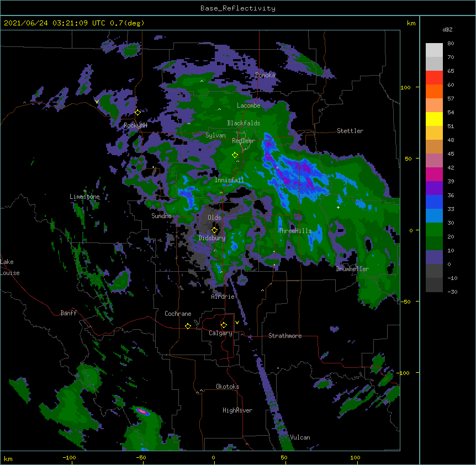Click the Lake Louise label
Screen dimensions: 476x465
10,267
